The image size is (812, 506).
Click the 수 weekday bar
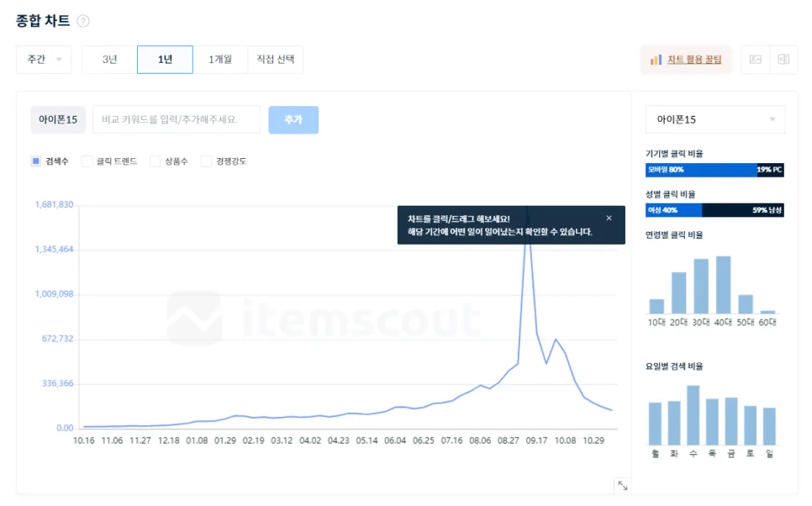pyautogui.click(x=693, y=415)
